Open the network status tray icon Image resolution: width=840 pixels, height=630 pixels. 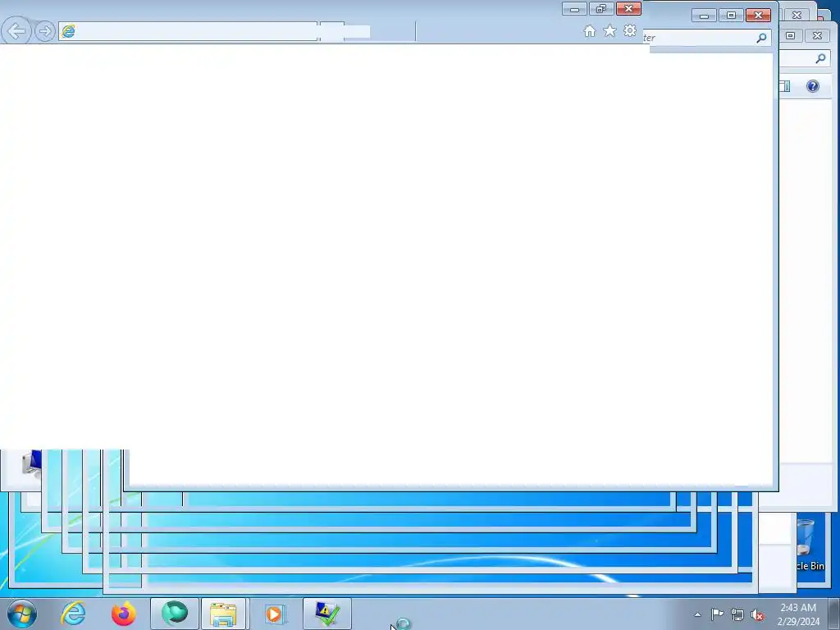click(x=737, y=614)
